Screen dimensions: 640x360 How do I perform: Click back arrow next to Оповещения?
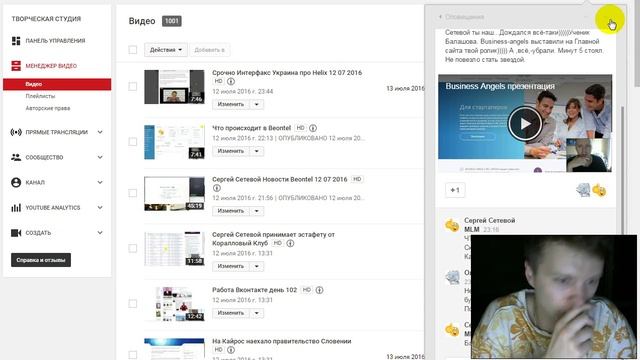point(440,17)
